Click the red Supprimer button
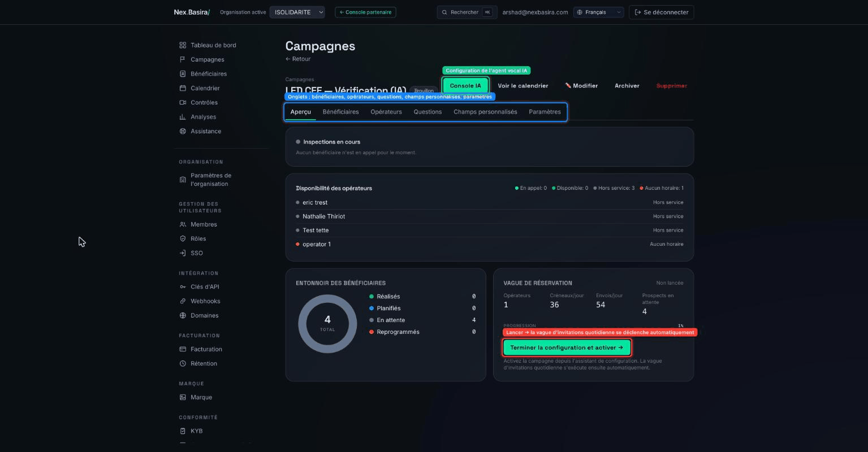 click(672, 86)
